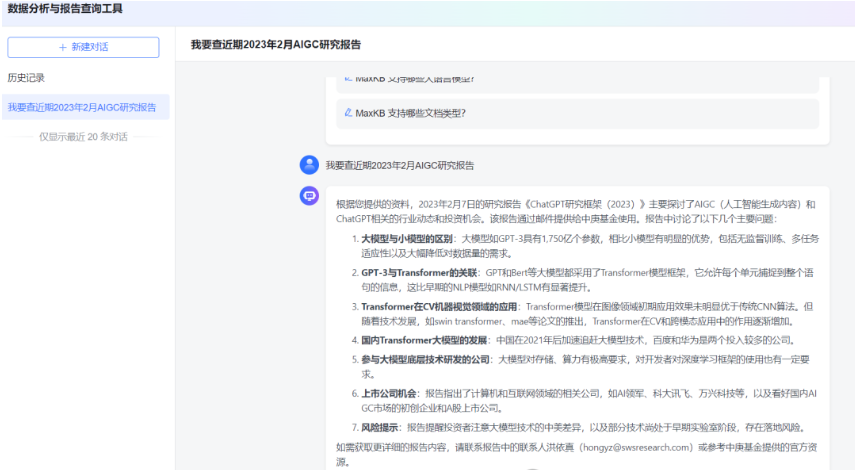
Task: Click the email hongyz@swsresearch.com
Action: pyautogui.click(x=635, y=447)
